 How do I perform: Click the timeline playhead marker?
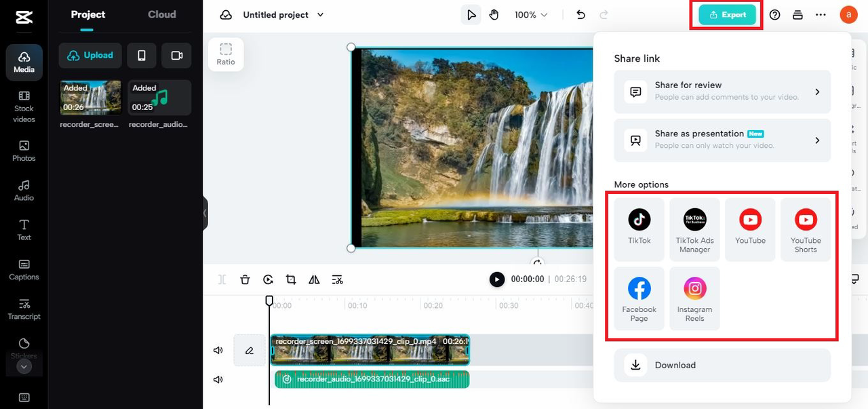pyautogui.click(x=269, y=300)
